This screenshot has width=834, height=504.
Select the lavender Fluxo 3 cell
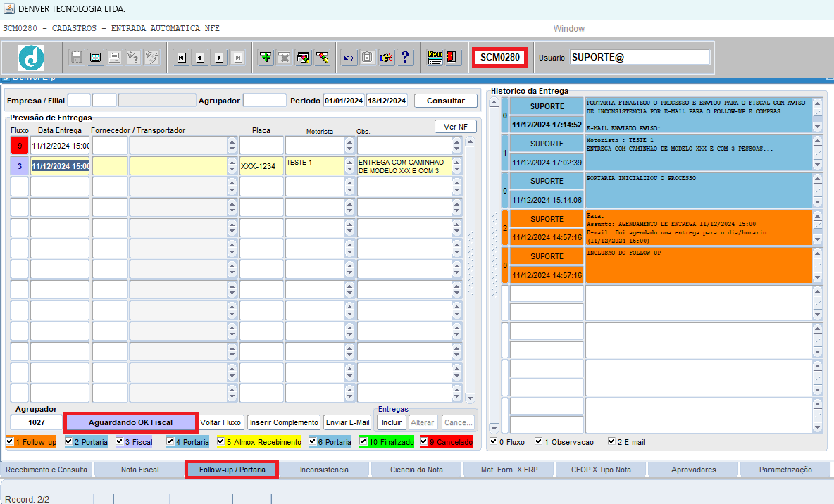20,166
